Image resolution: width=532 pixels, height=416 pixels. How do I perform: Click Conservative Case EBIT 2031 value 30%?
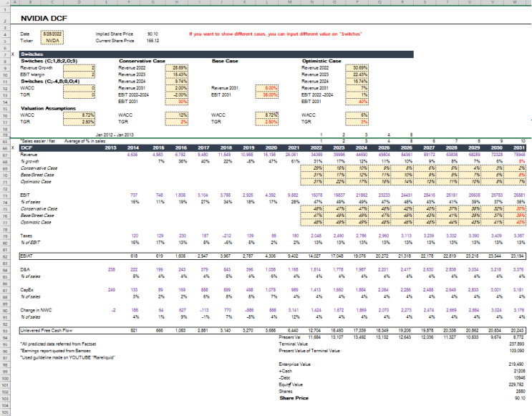click(x=176, y=102)
